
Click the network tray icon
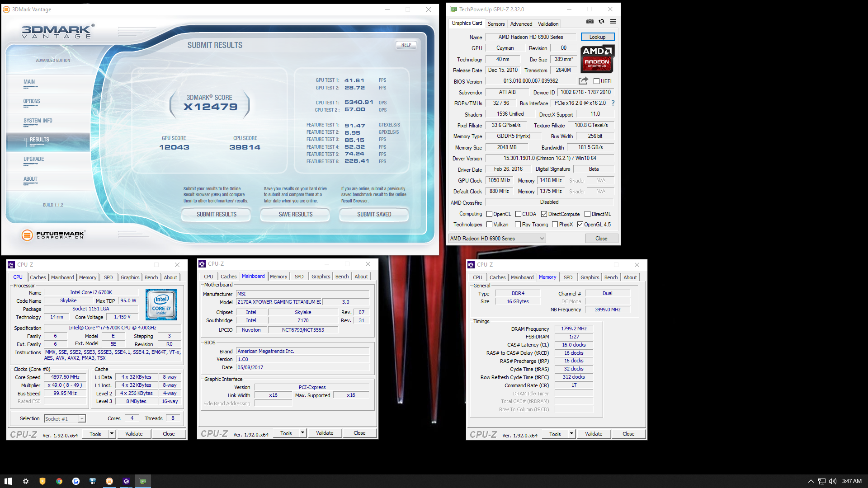coord(821,481)
